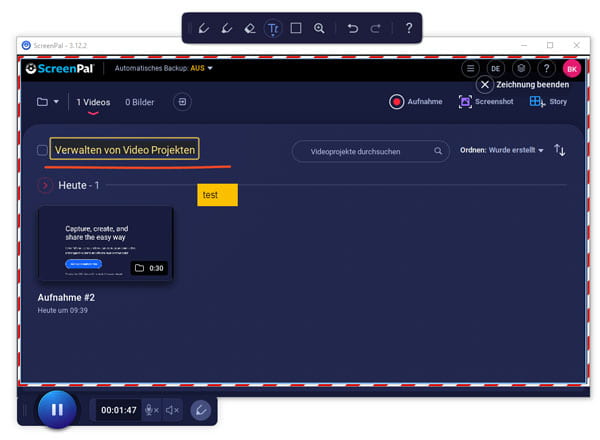Activate the text tool
Viewport: 600px width, 440px height.
coord(273,28)
